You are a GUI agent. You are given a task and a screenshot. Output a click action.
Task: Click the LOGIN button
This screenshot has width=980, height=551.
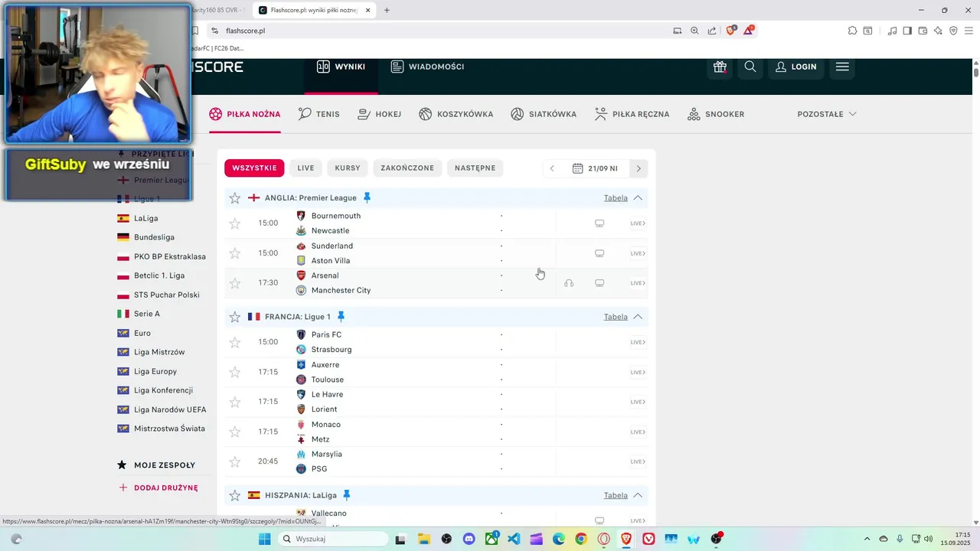point(795,67)
